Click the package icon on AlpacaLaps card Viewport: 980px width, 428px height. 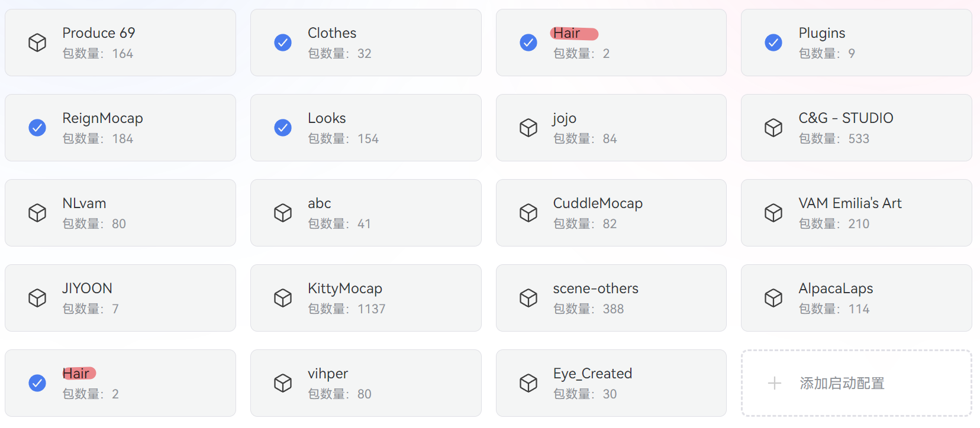click(x=773, y=297)
